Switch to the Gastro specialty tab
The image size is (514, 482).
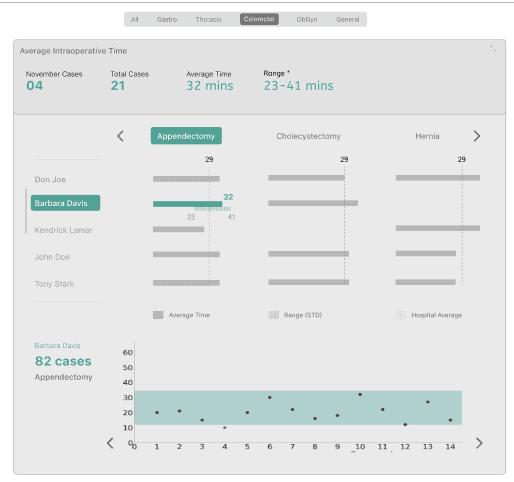tap(167, 19)
